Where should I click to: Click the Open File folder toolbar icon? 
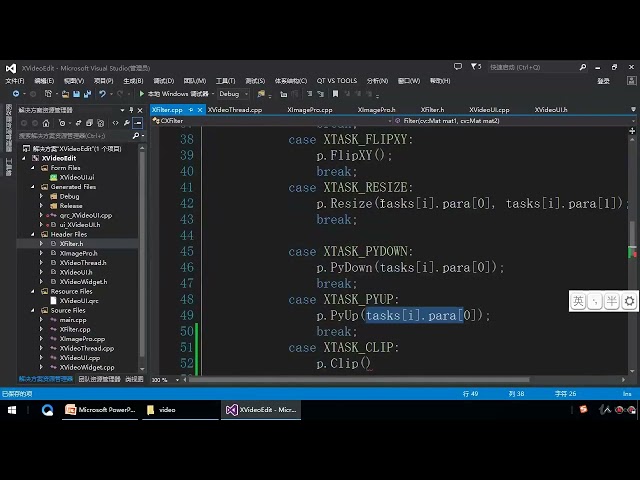point(65,94)
